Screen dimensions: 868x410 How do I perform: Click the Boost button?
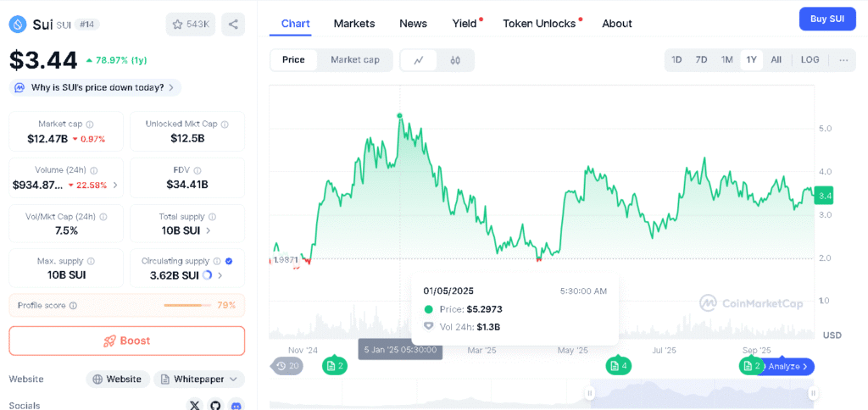click(x=127, y=341)
